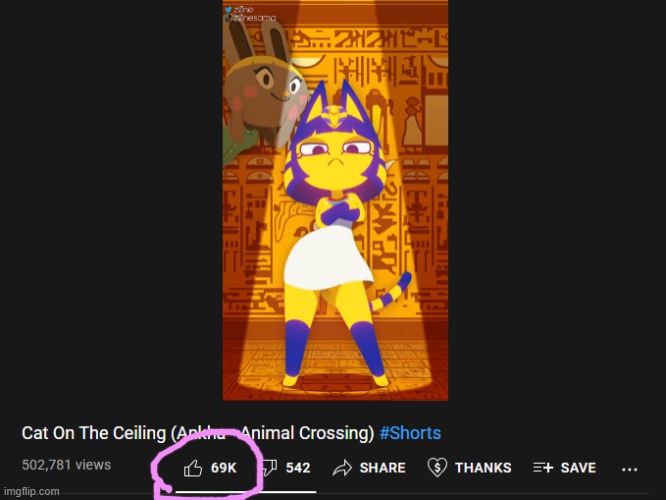Click the like-dislike ratio bar
Image resolution: width=666 pixels, height=500 pixels.
pyautogui.click(x=246, y=492)
